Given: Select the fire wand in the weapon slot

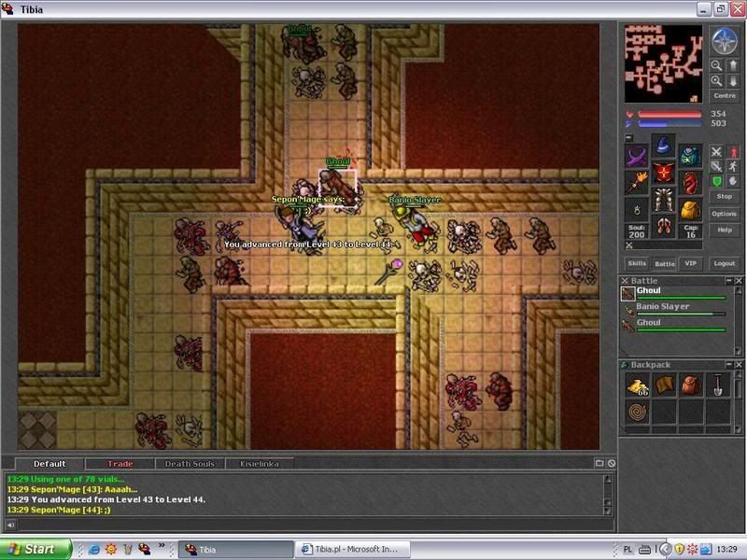Looking at the screenshot, I should 637,183.
